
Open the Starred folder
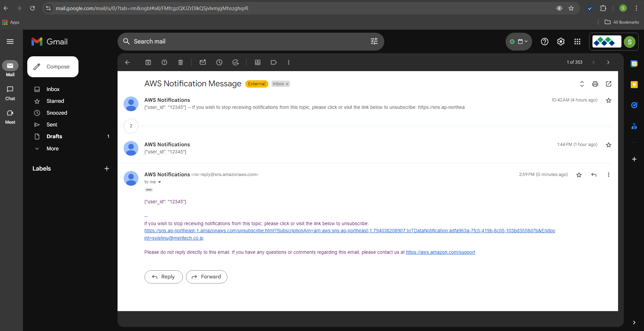pyautogui.click(x=55, y=101)
